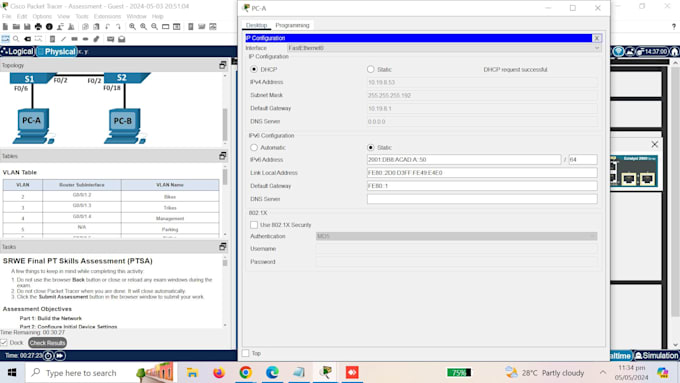The image size is (680, 383).
Task: Open the File menu
Action: (x=7, y=16)
